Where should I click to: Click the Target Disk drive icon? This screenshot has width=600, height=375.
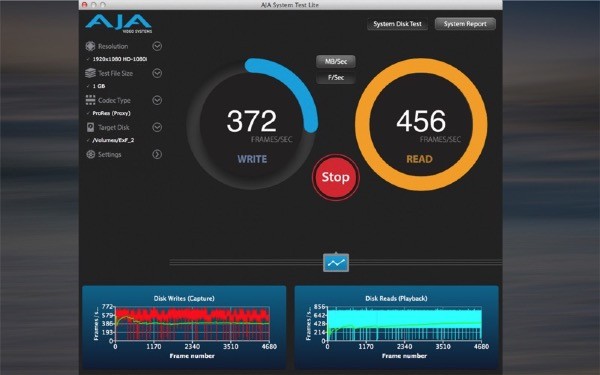[90, 127]
